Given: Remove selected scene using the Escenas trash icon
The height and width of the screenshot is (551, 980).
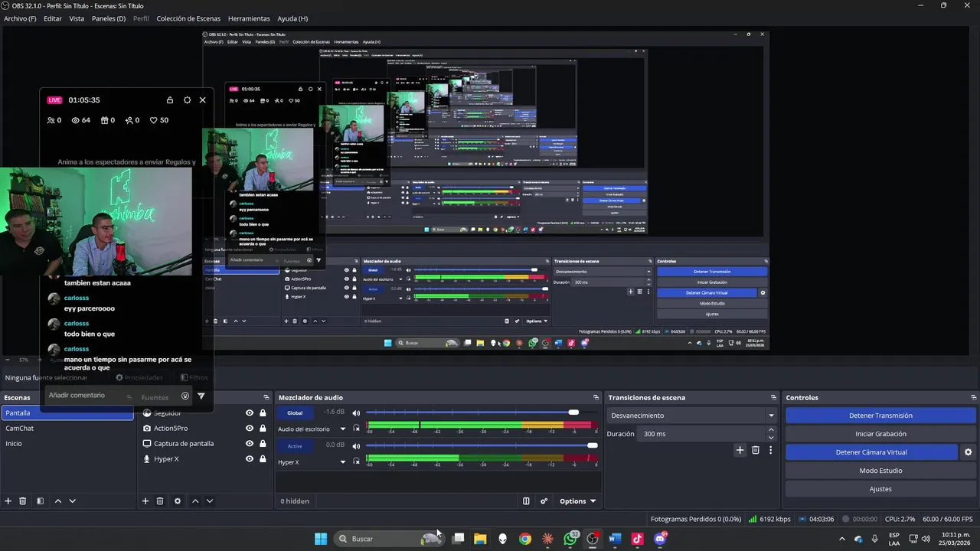Looking at the screenshot, I should (23, 501).
